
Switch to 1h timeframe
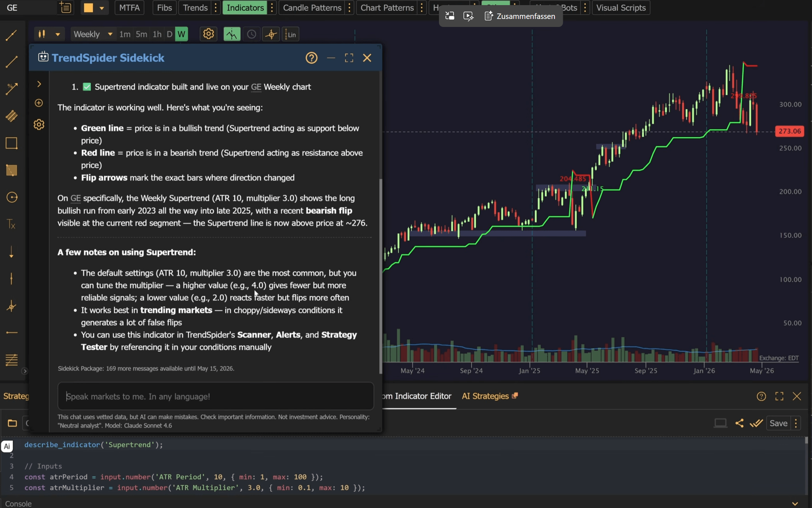tap(157, 34)
